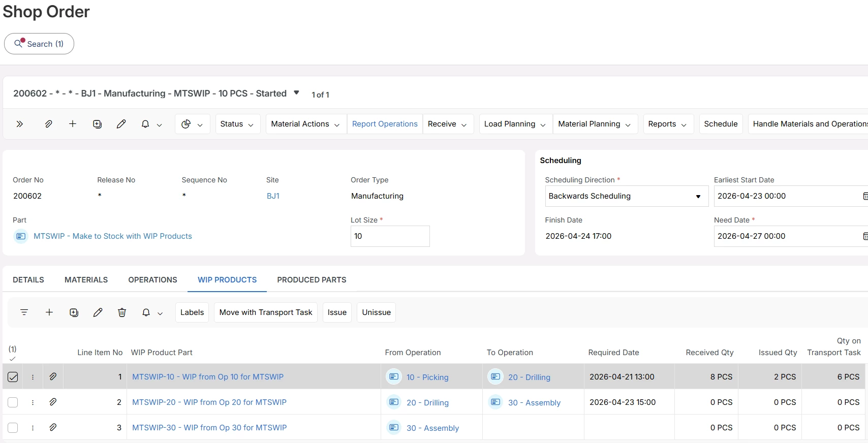Image resolution: width=868 pixels, height=443 pixels.
Task: Click the Lot Size input field
Action: [x=390, y=236]
